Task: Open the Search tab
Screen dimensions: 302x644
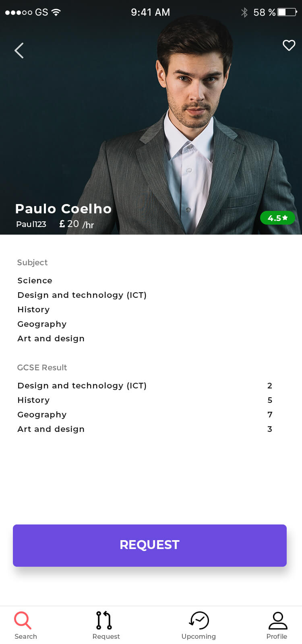Action: coord(25,625)
